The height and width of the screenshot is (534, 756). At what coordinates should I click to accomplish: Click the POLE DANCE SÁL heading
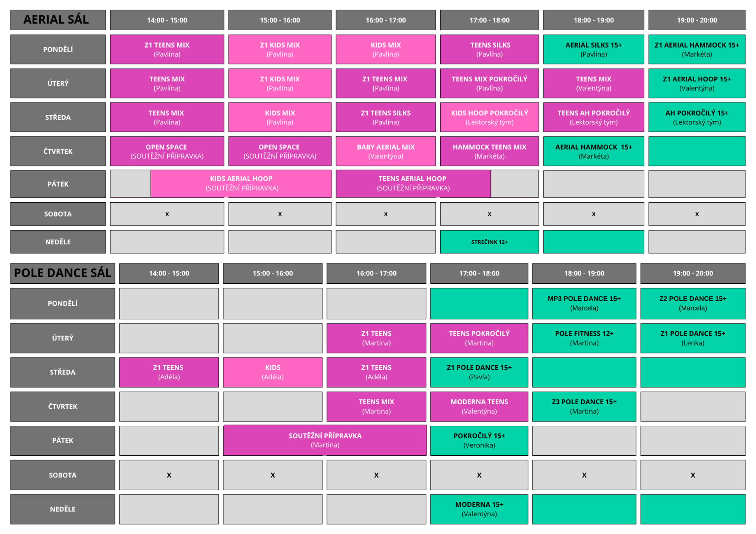tap(63, 273)
